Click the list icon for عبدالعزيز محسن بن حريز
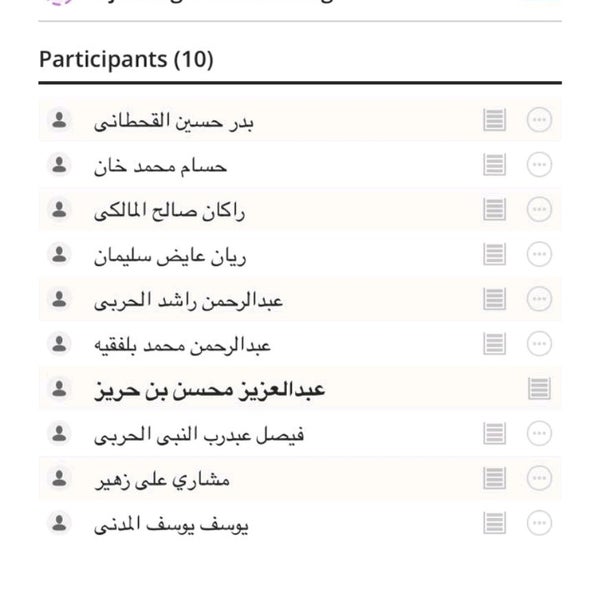 tap(540, 388)
